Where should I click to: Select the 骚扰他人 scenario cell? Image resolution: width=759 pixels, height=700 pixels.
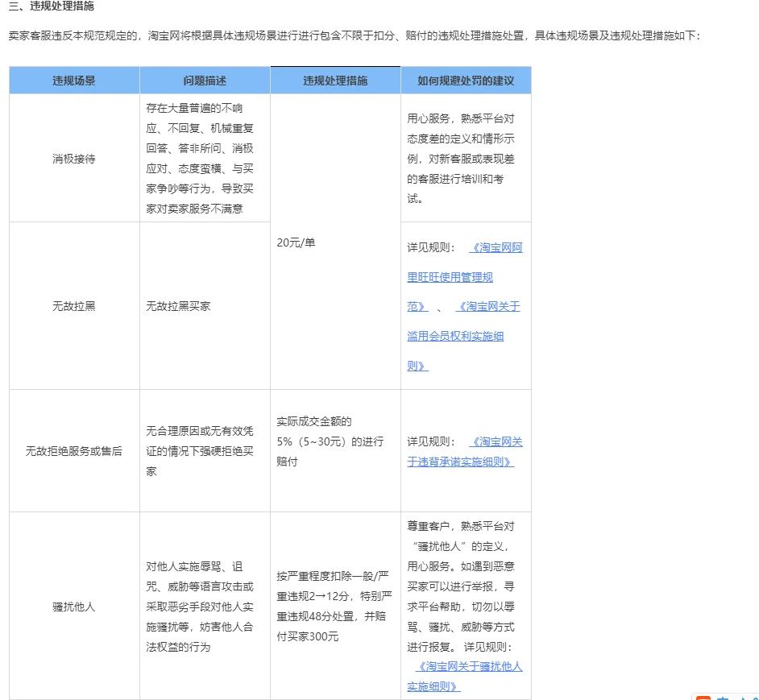(74, 606)
